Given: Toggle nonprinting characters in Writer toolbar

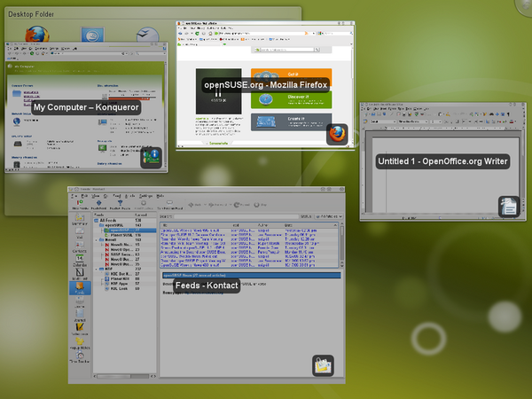Looking at the screenshot, I should [508, 114].
